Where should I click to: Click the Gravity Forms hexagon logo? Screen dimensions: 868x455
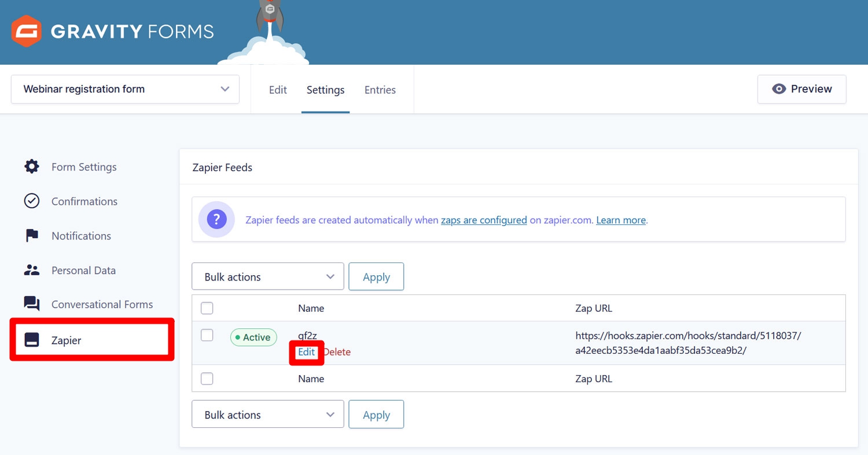[27, 31]
